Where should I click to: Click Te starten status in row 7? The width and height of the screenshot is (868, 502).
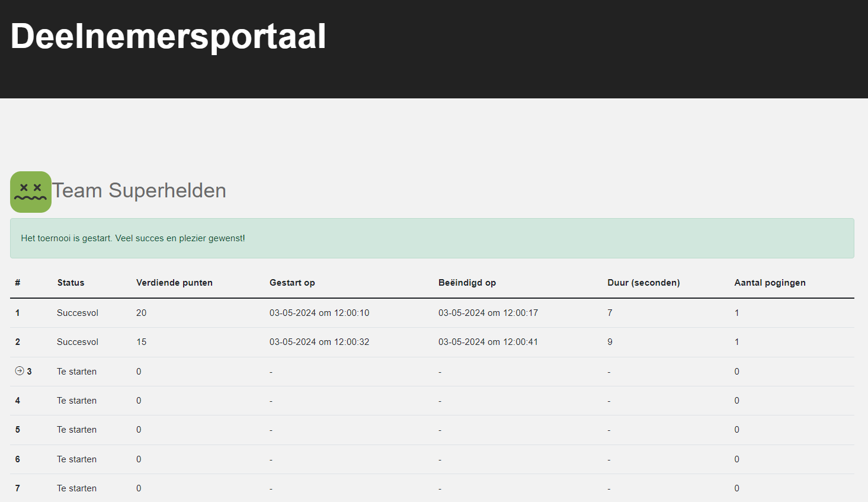tap(76, 488)
